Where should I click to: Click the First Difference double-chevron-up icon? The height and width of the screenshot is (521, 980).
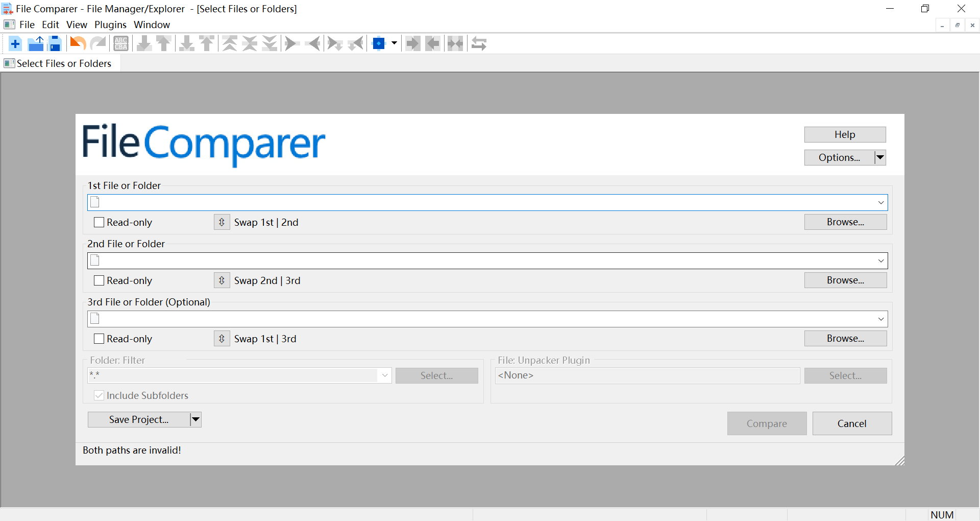(230, 44)
